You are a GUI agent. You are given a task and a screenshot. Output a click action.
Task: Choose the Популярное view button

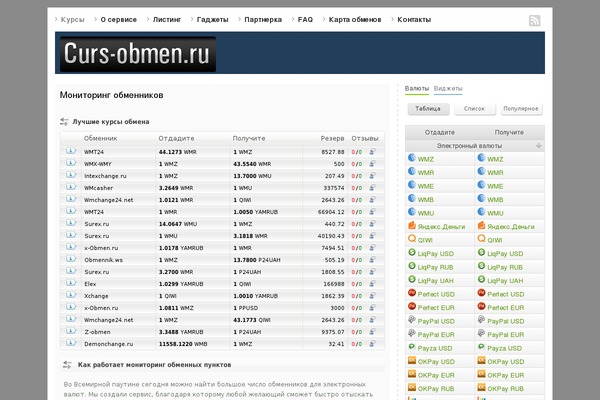point(521,109)
